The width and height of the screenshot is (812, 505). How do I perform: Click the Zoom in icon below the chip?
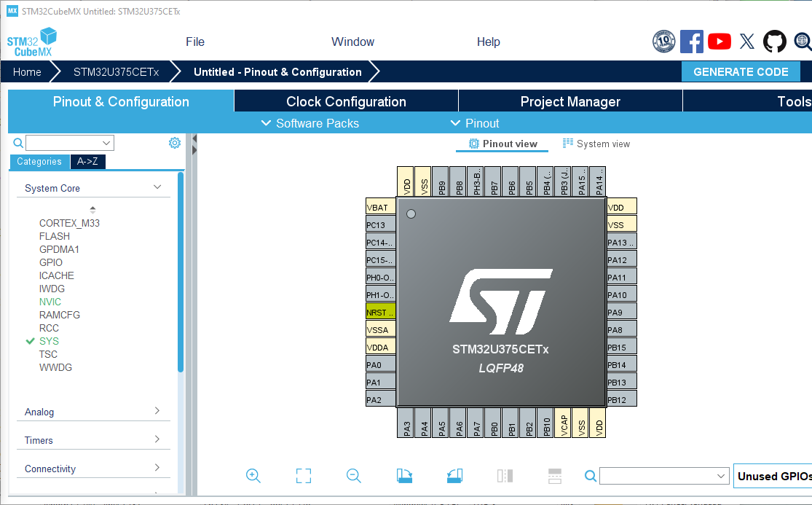point(253,475)
